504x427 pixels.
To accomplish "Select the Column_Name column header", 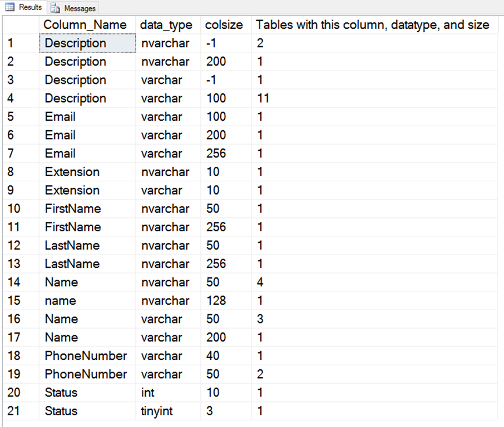I will pyautogui.click(x=86, y=25).
